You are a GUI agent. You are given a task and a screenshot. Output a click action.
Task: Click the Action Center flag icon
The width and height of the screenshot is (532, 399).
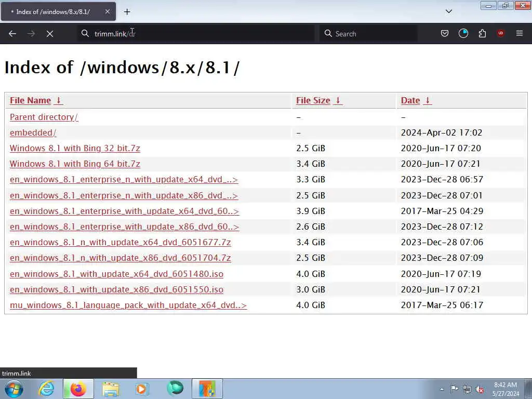pyautogui.click(x=454, y=389)
